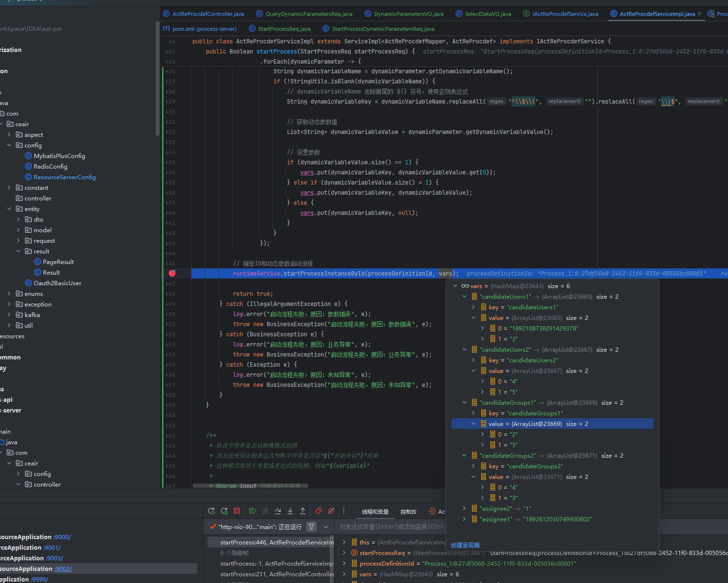Expand the exception package folder
Screen dimensions: 728x583
tap(9, 304)
